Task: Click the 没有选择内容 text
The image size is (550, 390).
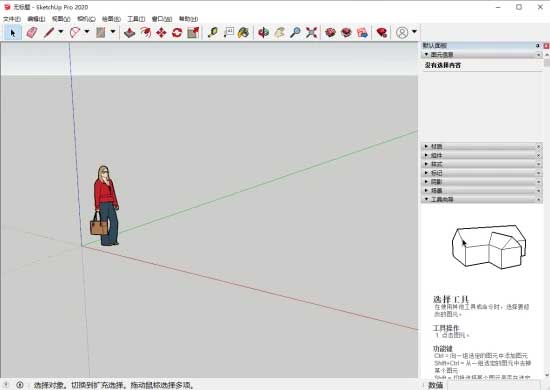Action: pos(443,65)
